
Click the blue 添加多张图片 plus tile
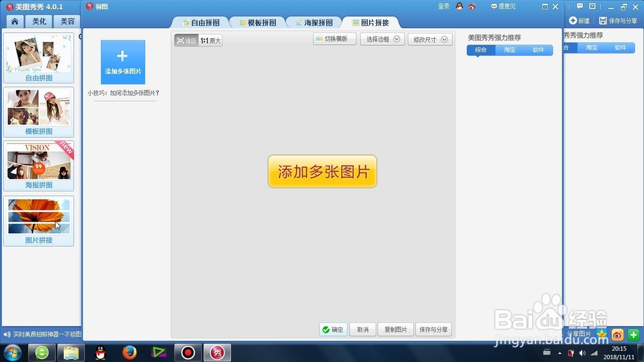123,62
